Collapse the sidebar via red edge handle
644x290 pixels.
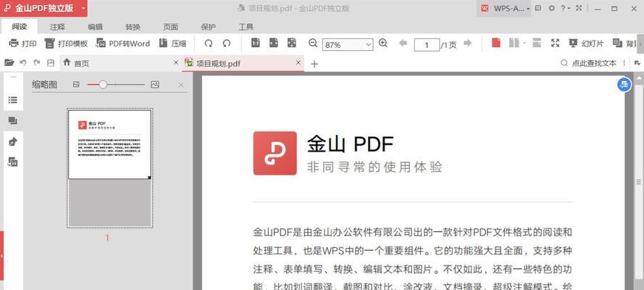[1, 255]
